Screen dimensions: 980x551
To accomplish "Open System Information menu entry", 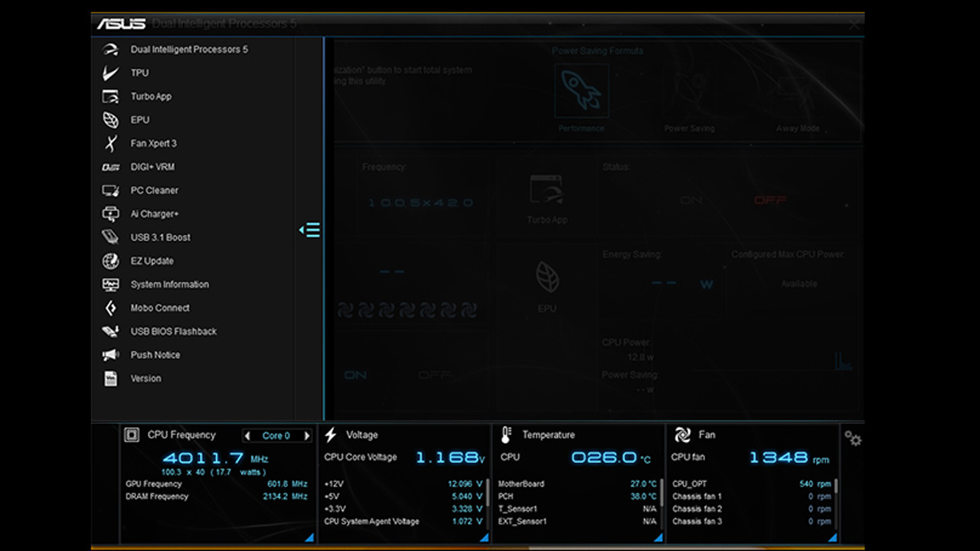I will click(170, 285).
